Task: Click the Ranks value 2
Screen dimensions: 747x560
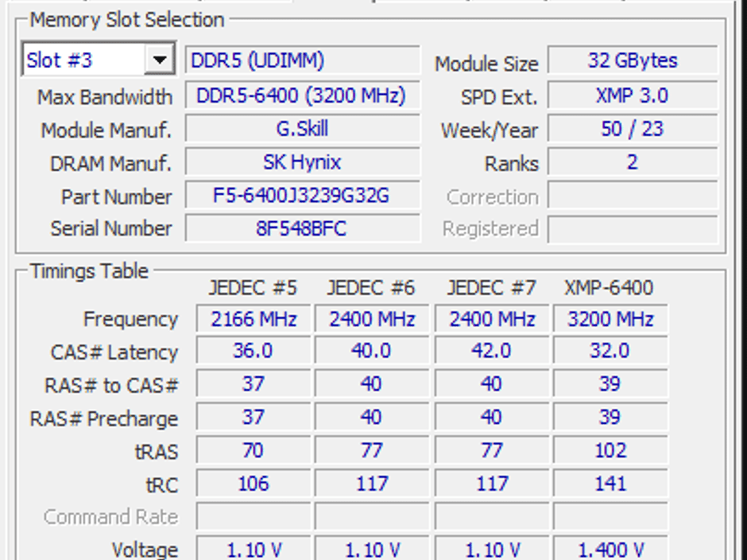Action: click(x=632, y=162)
